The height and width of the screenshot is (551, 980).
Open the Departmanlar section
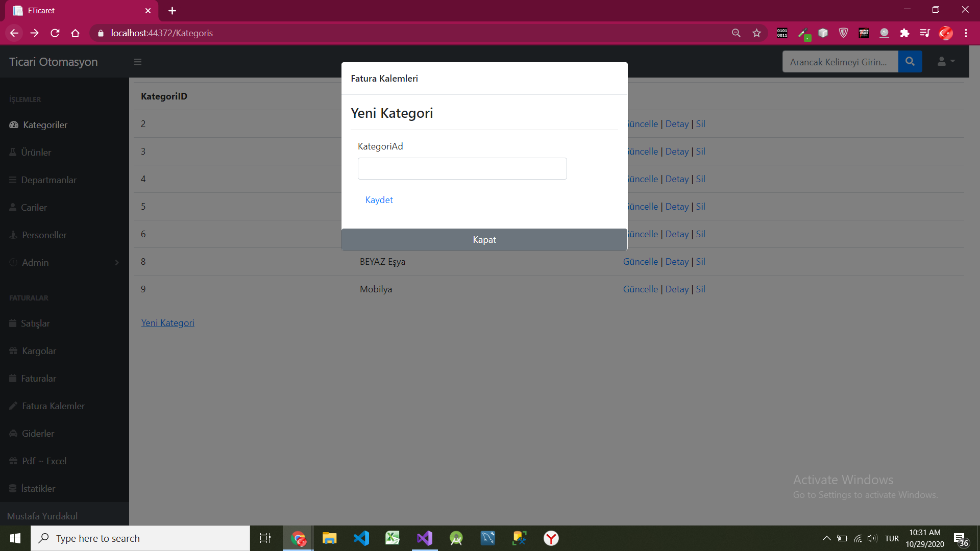click(x=48, y=180)
